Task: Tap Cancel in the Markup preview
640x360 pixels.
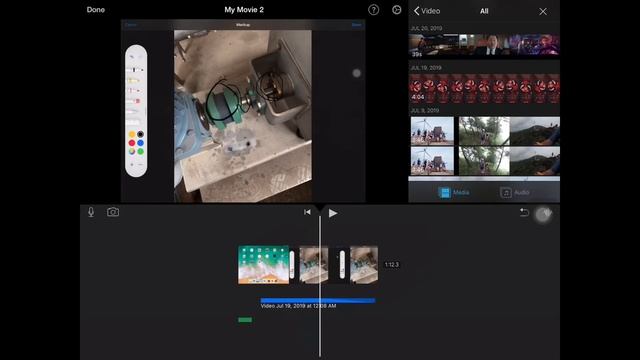Action: pos(131,25)
